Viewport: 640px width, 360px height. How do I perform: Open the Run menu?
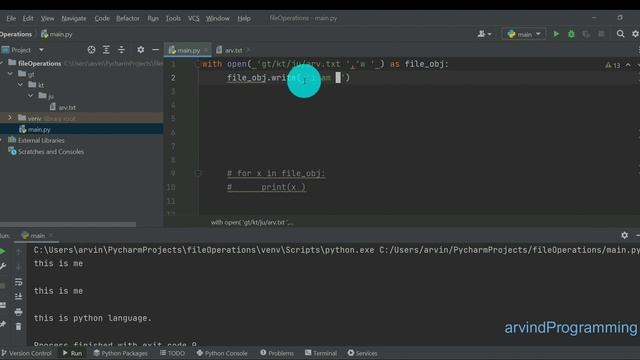[153, 18]
